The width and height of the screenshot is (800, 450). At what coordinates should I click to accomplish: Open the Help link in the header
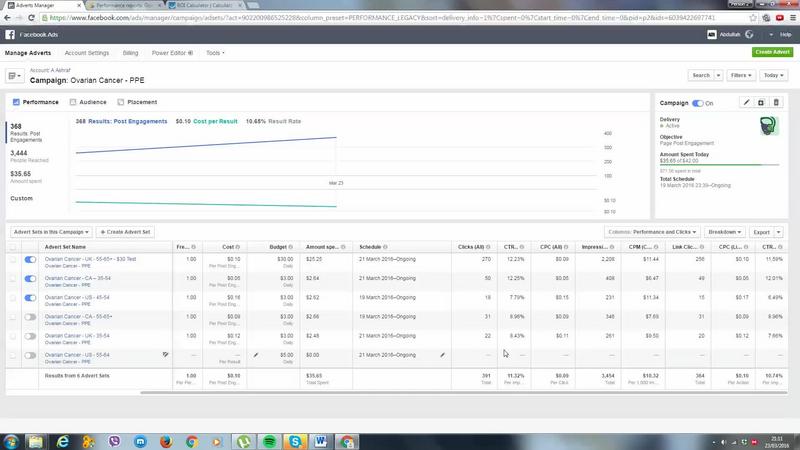pos(785,35)
